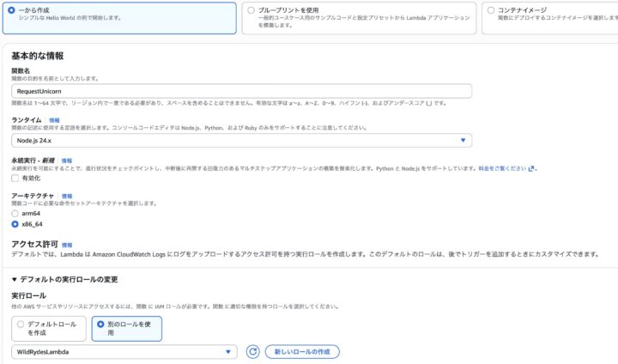The image size is (618, 364).
Task: Choose 別のロールを使用 option
Action: click(x=100, y=325)
